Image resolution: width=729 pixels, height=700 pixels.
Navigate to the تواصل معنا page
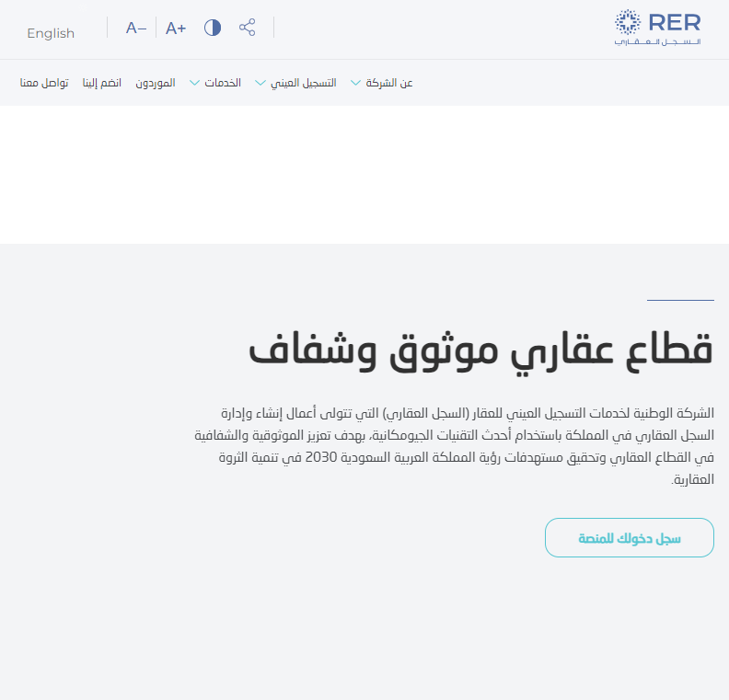point(44,83)
